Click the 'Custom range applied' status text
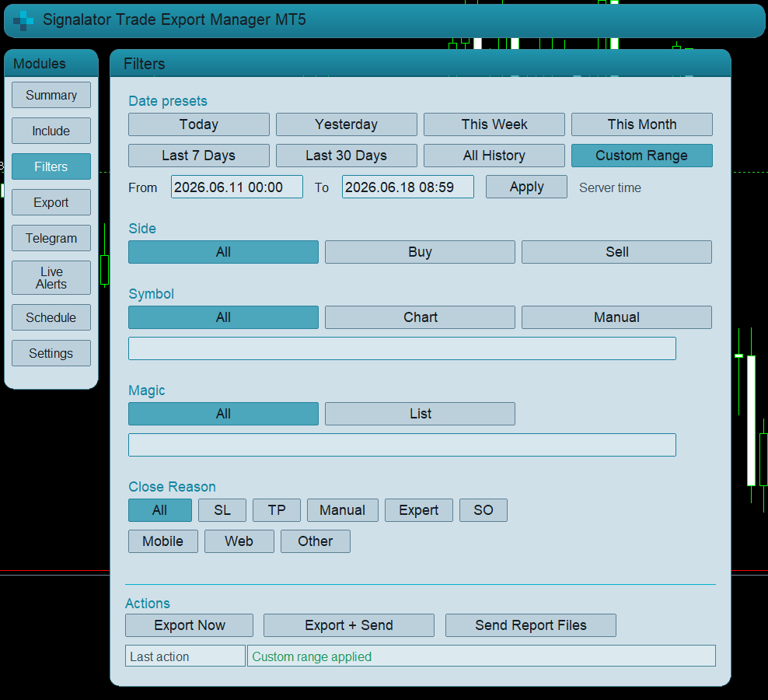The width and height of the screenshot is (768, 700). pyautogui.click(x=312, y=657)
